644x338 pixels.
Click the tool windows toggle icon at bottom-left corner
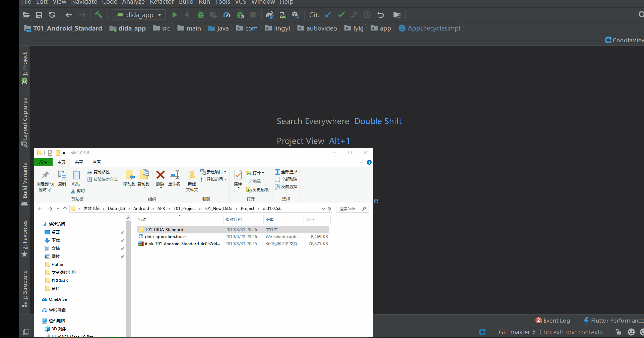click(x=26, y=332)
